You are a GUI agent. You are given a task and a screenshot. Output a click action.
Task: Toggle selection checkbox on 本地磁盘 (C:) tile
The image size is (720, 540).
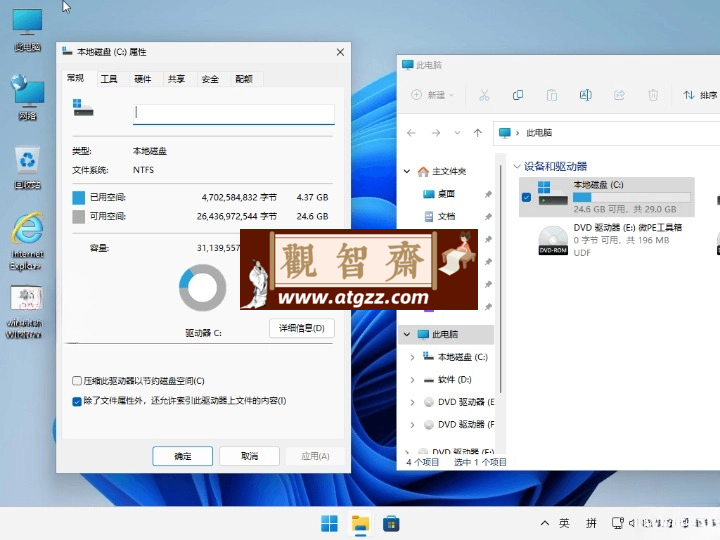click(526, 197)
